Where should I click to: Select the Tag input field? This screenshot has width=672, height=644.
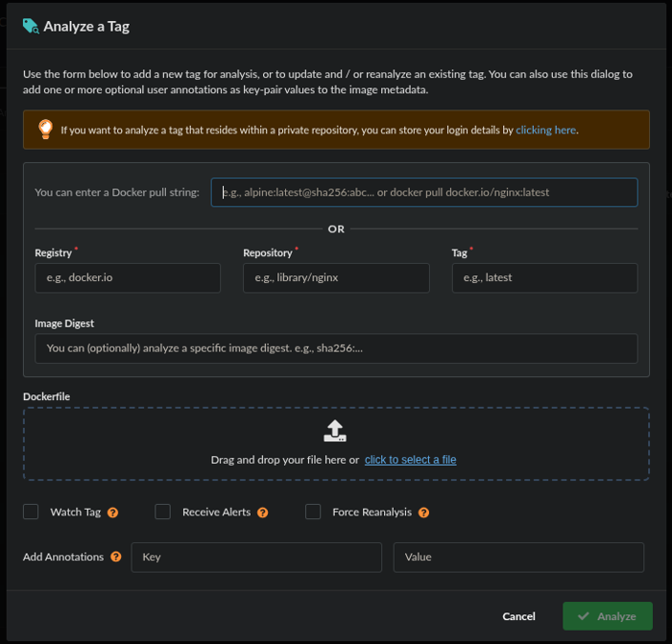click(x=544, y=277)
